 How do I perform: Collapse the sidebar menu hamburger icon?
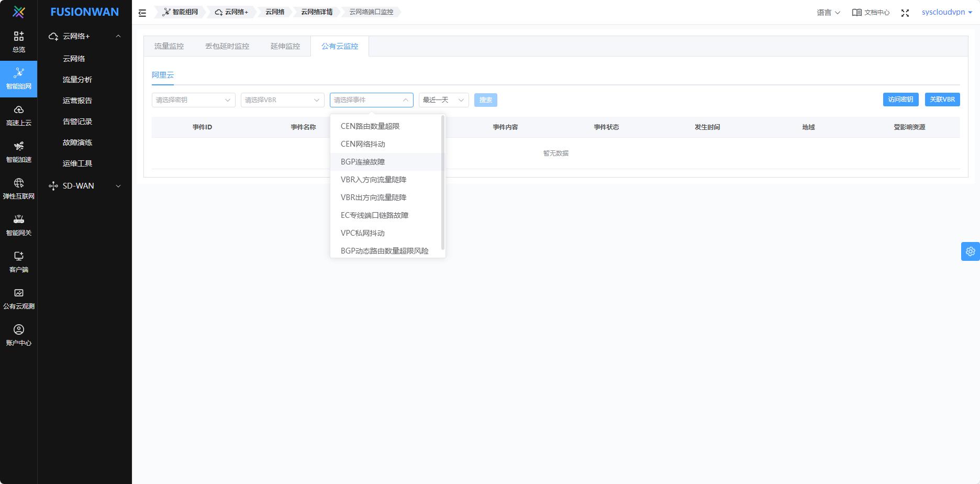(142, 13)
